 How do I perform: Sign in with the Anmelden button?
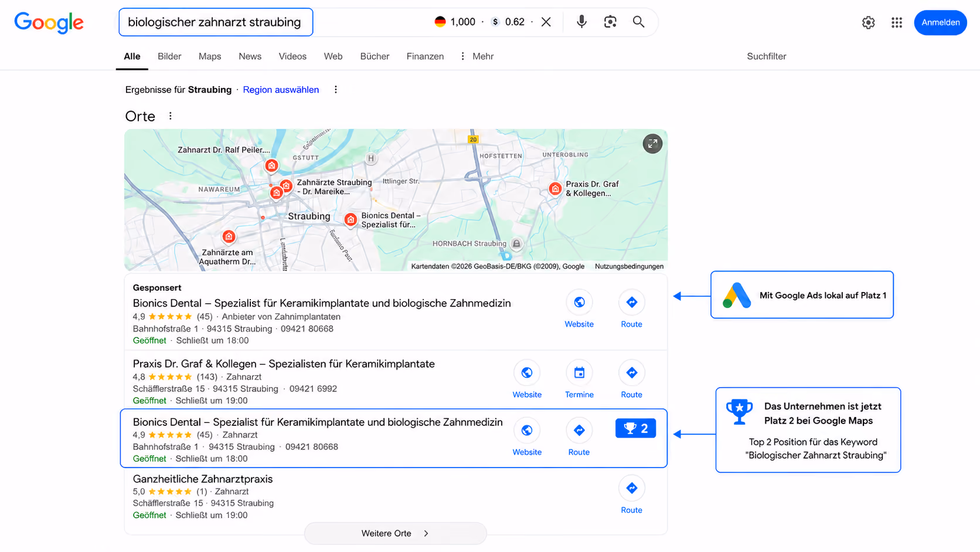940,22
